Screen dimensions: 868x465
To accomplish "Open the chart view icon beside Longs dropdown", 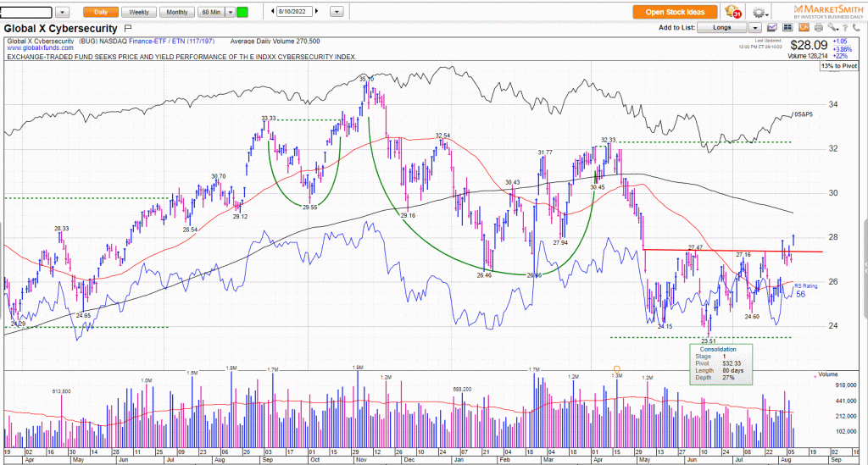I will (772, 28).
